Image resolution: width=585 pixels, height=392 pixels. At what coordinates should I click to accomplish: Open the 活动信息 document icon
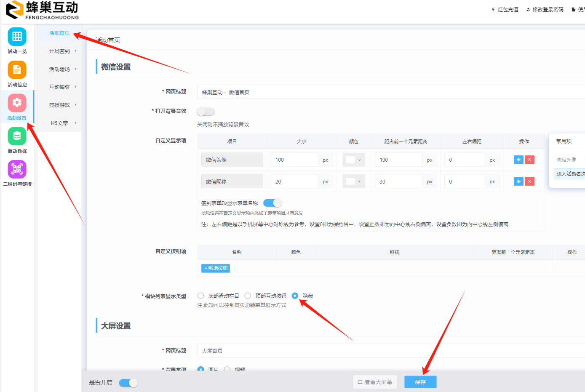pos(17,70)
